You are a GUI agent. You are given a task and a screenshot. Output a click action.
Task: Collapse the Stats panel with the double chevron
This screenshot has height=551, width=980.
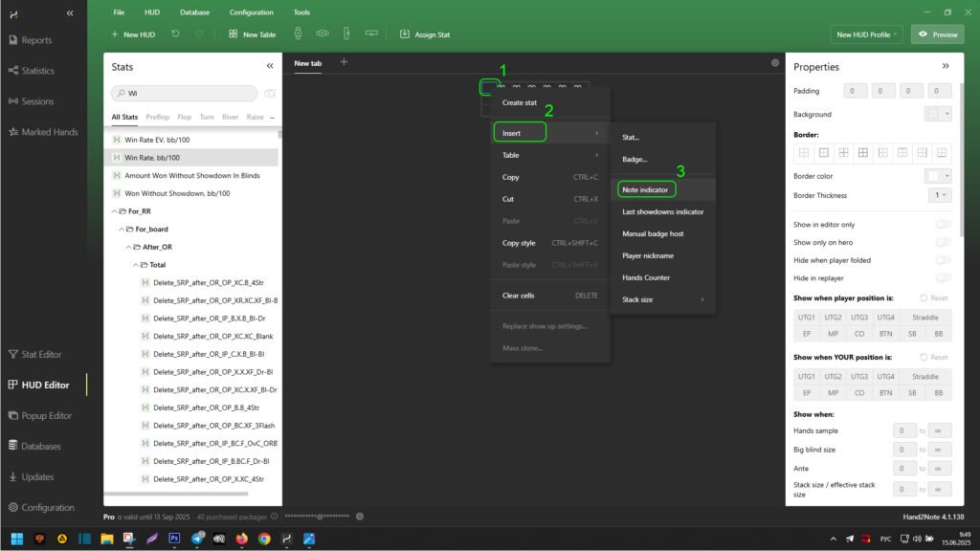(x=270, y=67)
